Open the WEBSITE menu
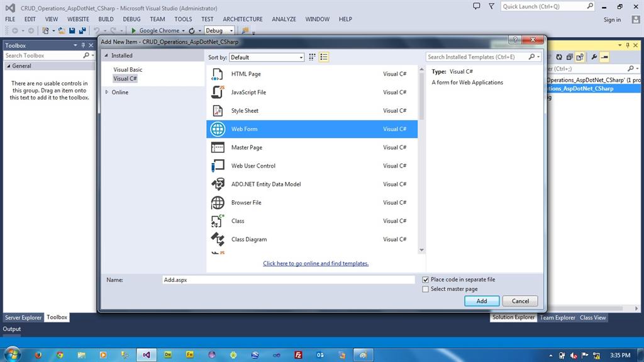This screenshot has height=362, width=644. [78, 19]
